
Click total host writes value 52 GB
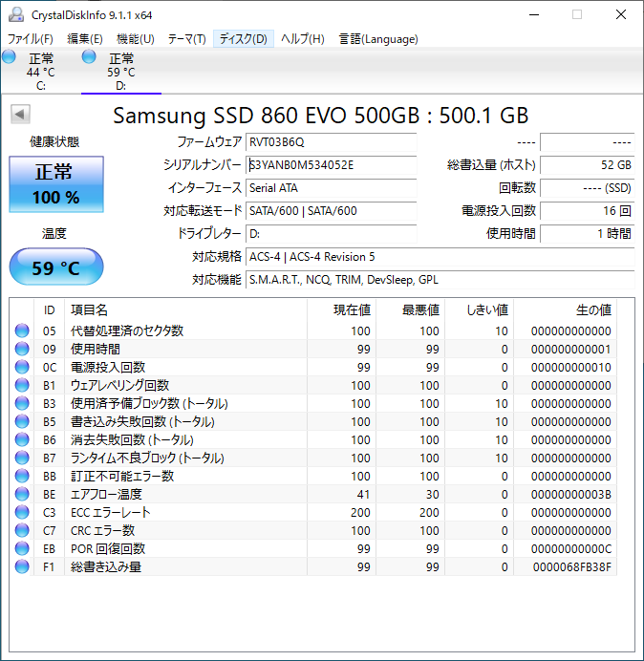pos(587,165)
